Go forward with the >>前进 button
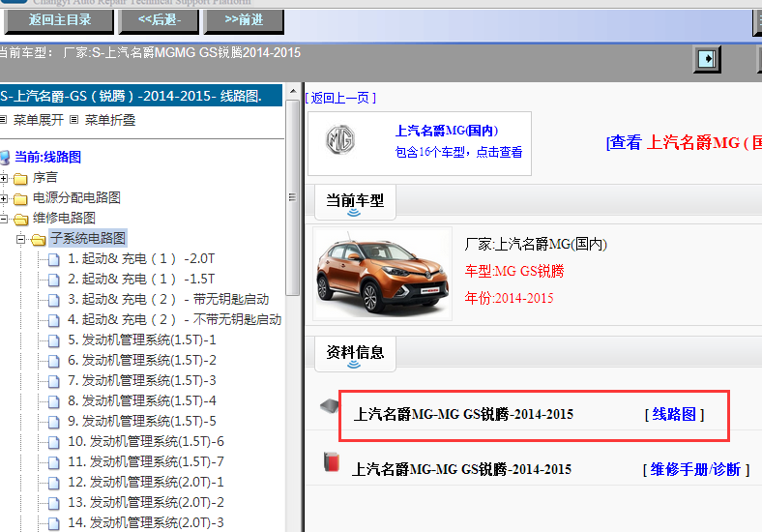This screenshot has width=762, height=532. click(244, 21)
